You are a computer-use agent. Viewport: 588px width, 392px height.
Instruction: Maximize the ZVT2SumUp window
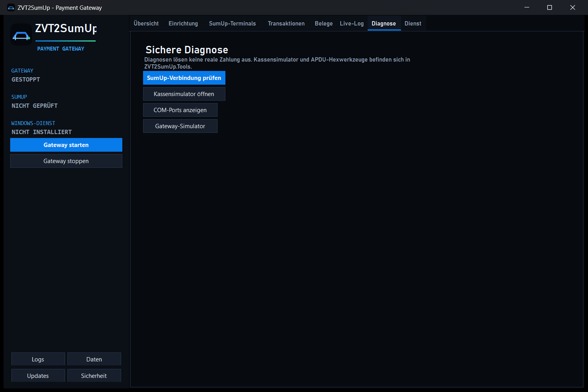[550, 7]
